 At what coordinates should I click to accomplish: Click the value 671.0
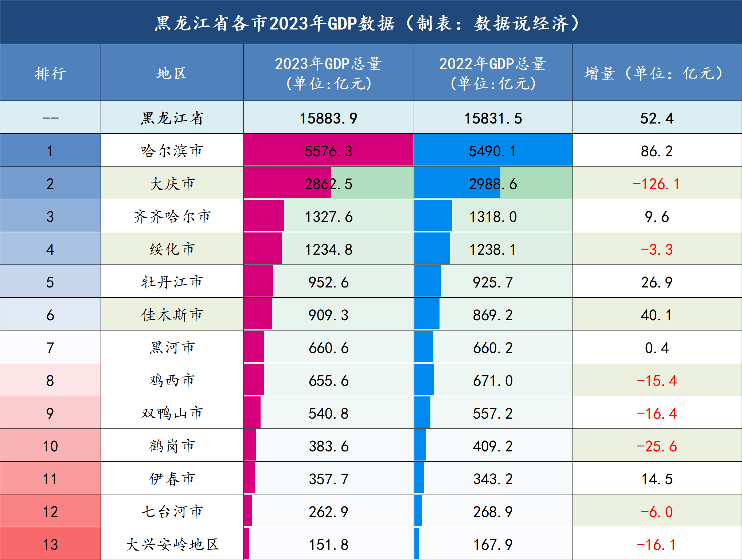coord(493,381)
